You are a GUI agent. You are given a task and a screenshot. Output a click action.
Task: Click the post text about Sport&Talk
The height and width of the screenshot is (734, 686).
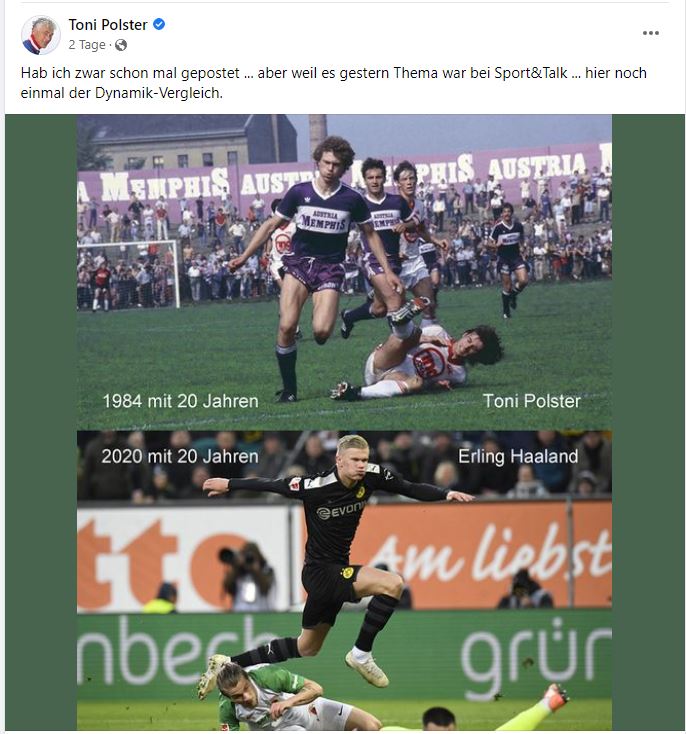point(333,83)
